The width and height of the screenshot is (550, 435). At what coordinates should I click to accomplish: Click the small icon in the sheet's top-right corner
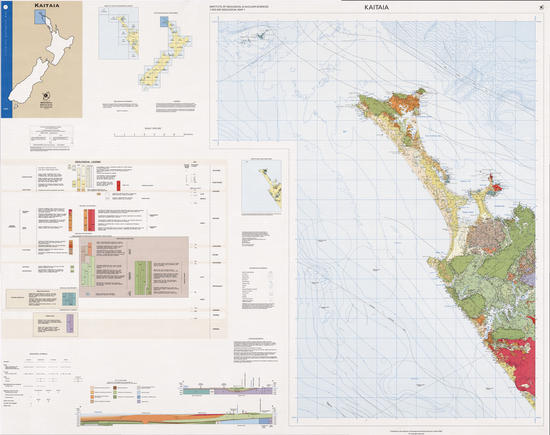click(542, 7)
